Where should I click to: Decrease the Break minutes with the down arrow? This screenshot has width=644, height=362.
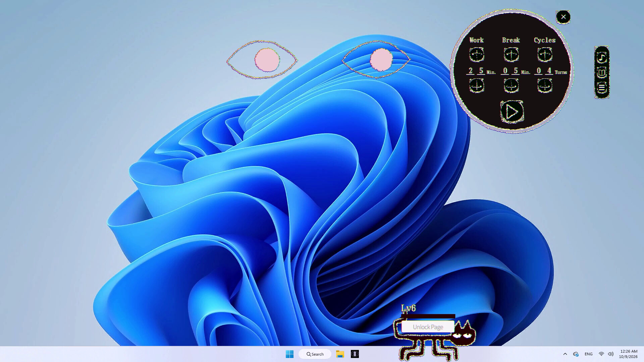pyautogui.click(x=511, y=86)
